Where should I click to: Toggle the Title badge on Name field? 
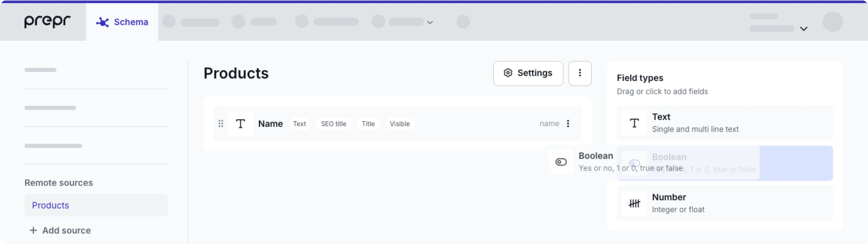368,124
